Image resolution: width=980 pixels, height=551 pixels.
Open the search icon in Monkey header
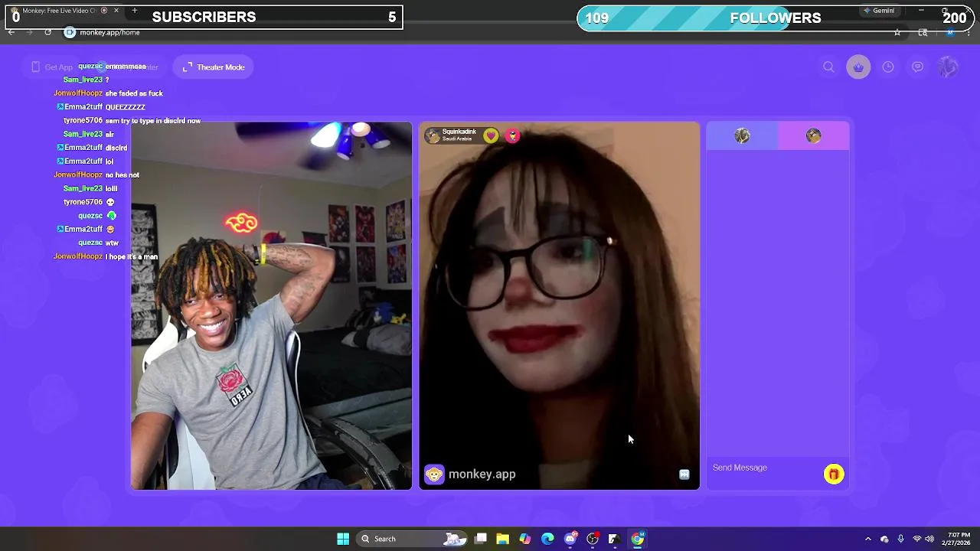[x=828, y=67]
